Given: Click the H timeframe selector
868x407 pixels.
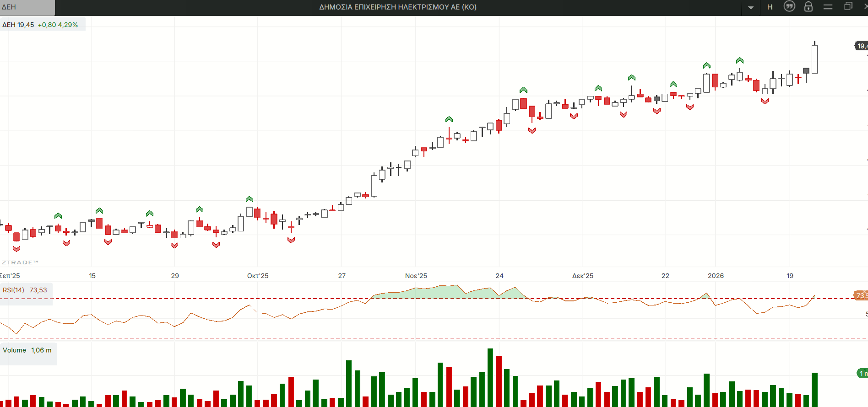Looking at the screenshot, I should point(770,7).
